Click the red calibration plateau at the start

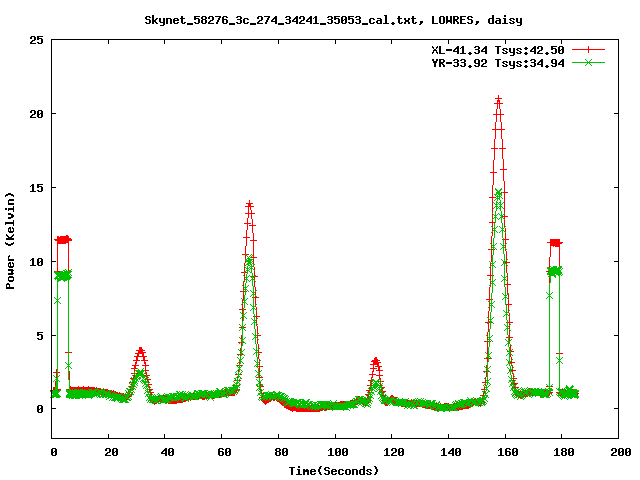63,240
